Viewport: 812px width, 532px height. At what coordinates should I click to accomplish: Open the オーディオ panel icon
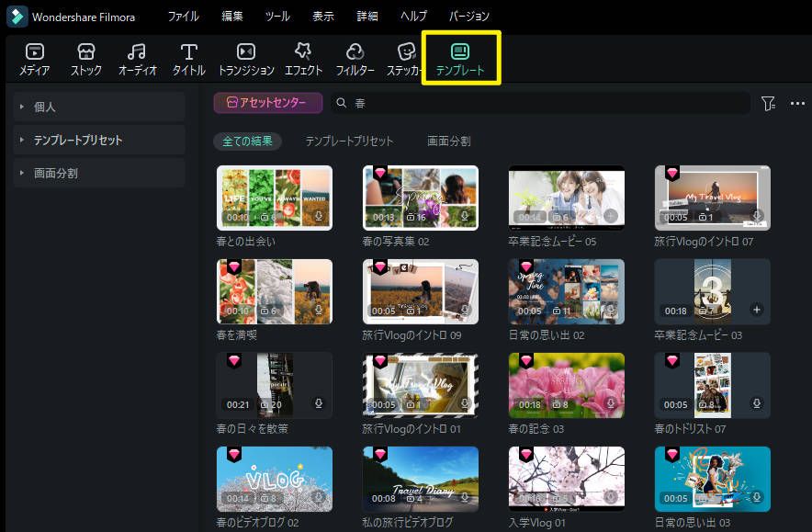click(x=136, y=58)
